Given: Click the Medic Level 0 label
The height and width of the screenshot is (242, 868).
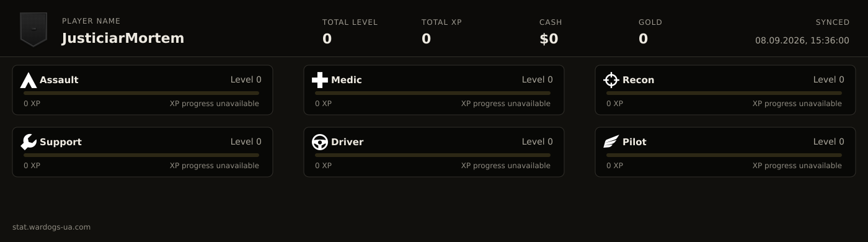Looking at the screenshot, I should pyautogui.click(x=538, y=79).
